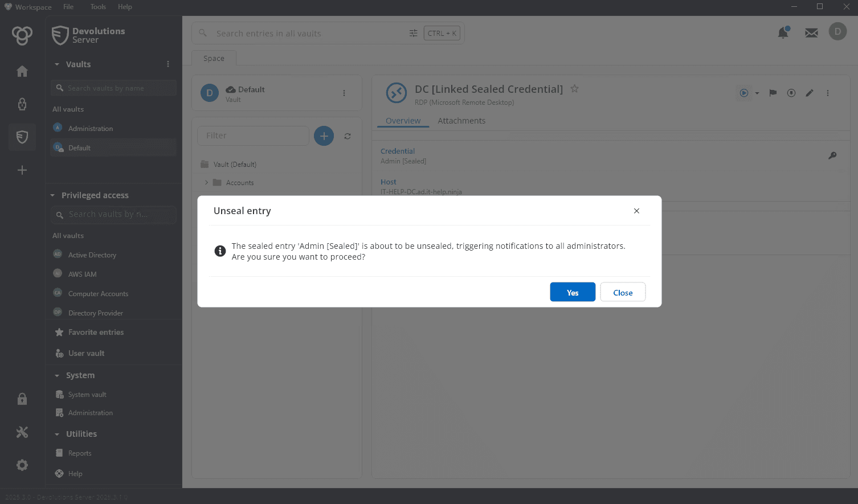
Task: Open the connection dropdown arrow beside play
Action: 757,92
